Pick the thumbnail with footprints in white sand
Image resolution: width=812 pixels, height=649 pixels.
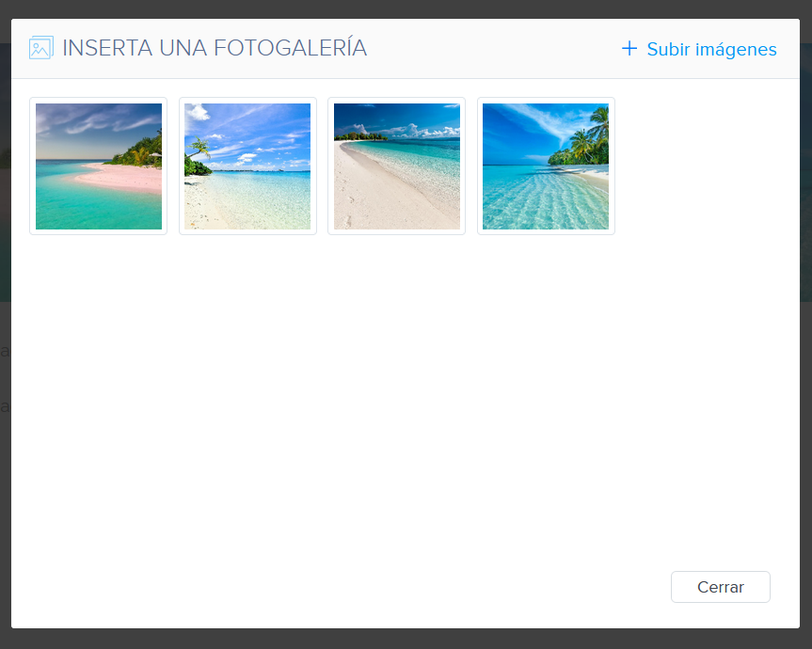396,166
